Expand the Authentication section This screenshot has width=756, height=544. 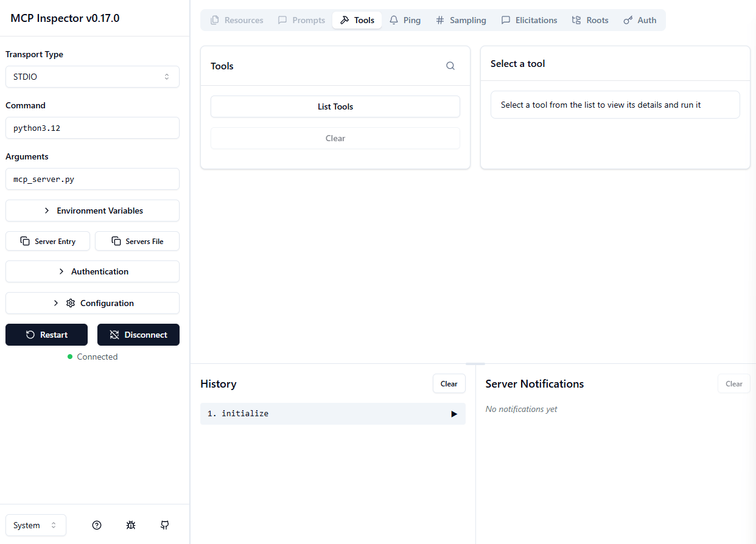click(x=93, y=271)
